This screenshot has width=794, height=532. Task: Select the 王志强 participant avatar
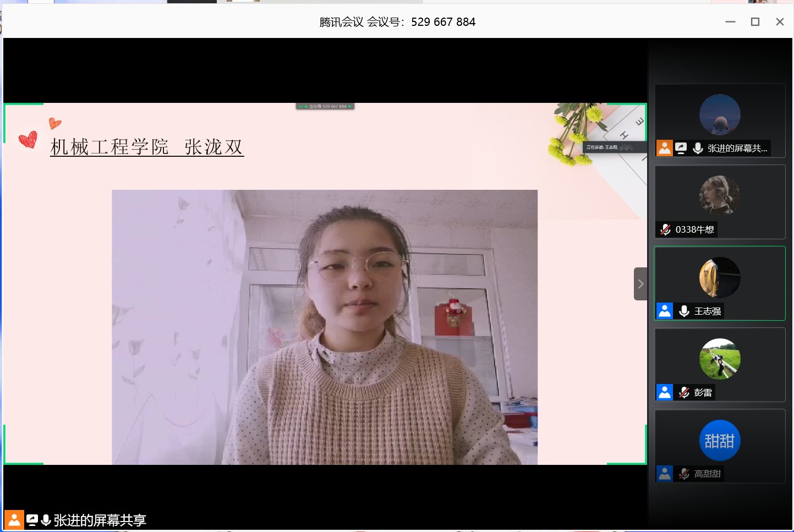pyautogui.click(x=719, y=277)
